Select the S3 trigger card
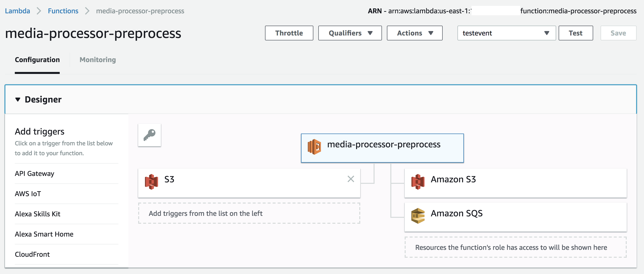The height and width of the screenshot is (274, 644). 249,183
